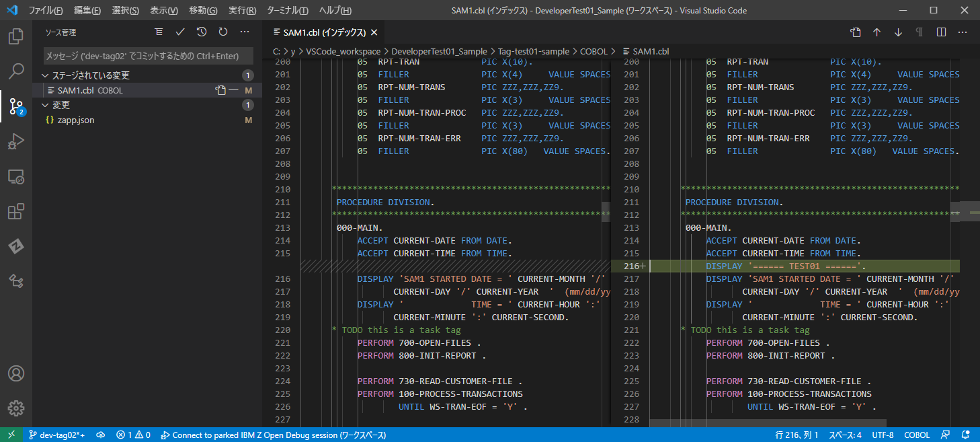
Task: Open file icon on the SAM1.cbl row
Action: pyautogui.click(x=220, y=90)
